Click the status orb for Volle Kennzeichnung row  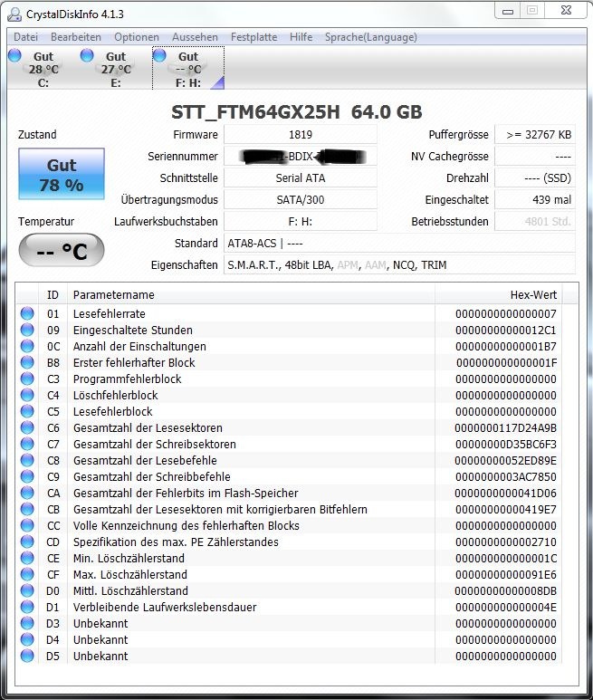click(27, 525)
